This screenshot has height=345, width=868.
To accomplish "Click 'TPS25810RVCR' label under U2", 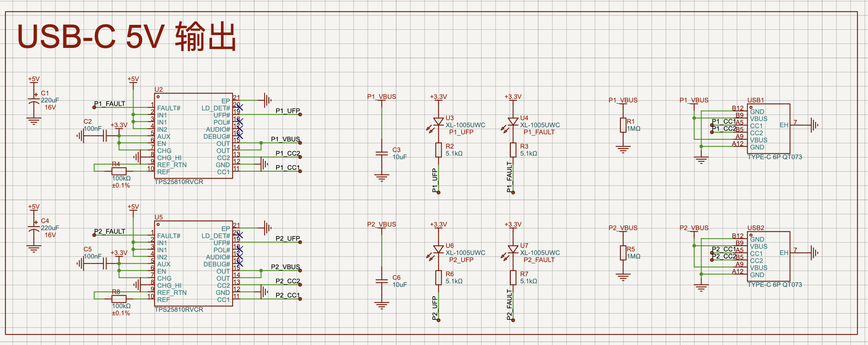I will [x=179, y=182].
